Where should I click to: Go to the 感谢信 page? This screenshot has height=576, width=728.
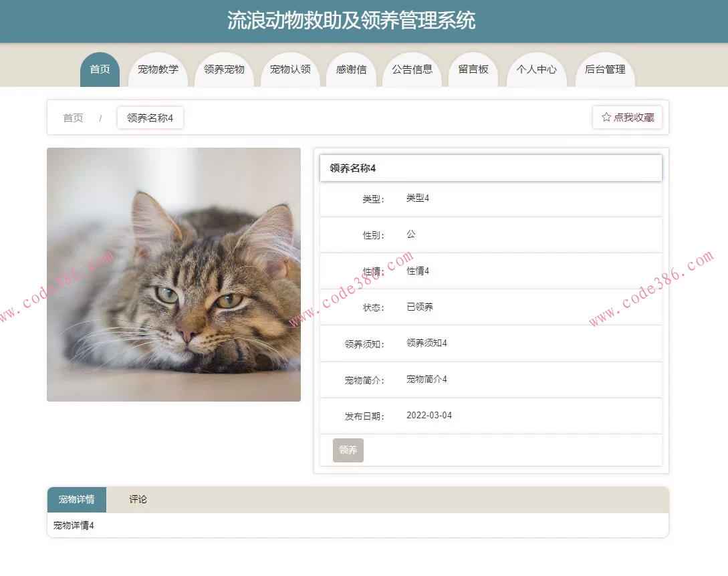point(351,68)
